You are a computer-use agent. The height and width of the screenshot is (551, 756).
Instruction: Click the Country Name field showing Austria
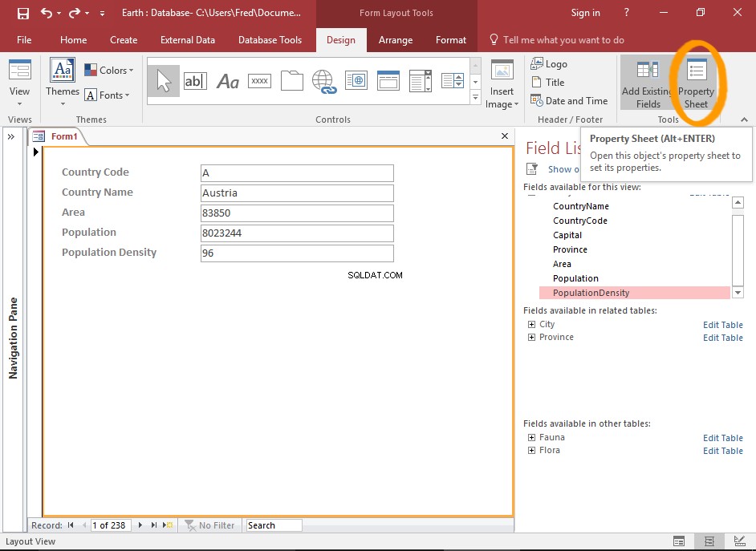point(297,193)
